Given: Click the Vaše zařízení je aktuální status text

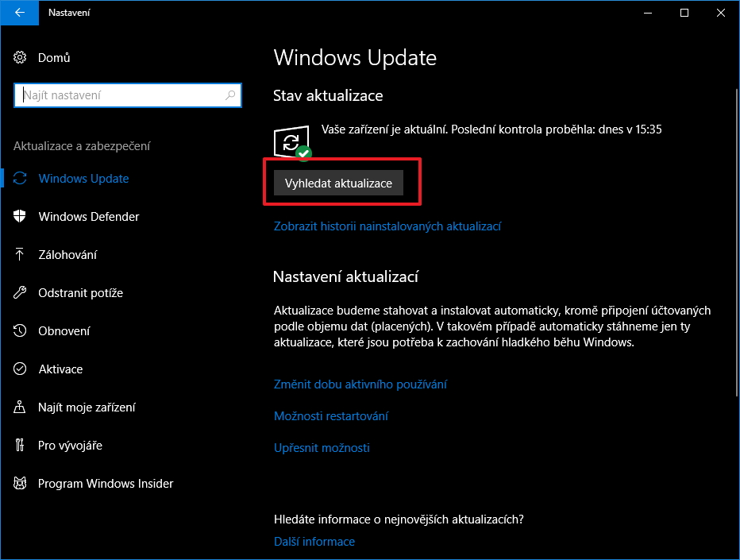Looking at the screenshot, I should tap(491, 129).
